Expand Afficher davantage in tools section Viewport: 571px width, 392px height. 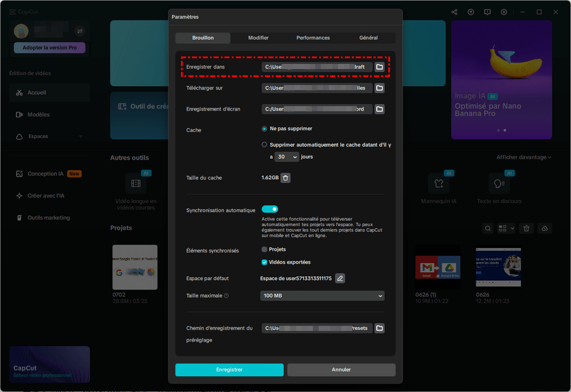[524, 157]
